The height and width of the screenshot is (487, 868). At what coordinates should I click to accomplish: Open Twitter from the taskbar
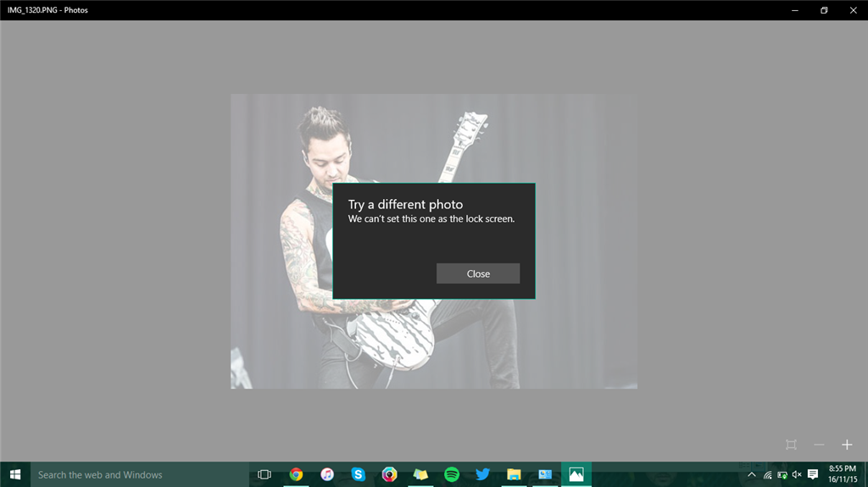pyautogui.click(x=482, y=474)
